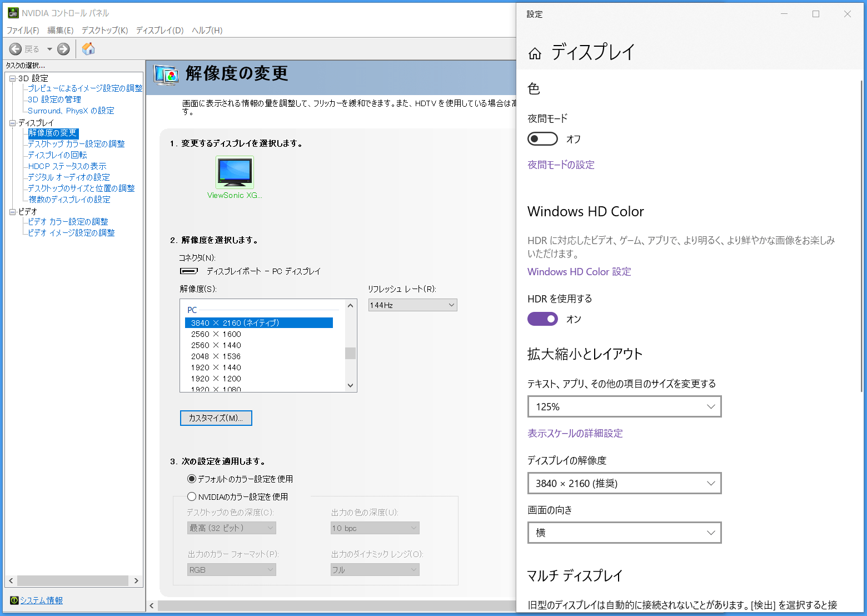Open the システム情報 link

coord(42,600)
